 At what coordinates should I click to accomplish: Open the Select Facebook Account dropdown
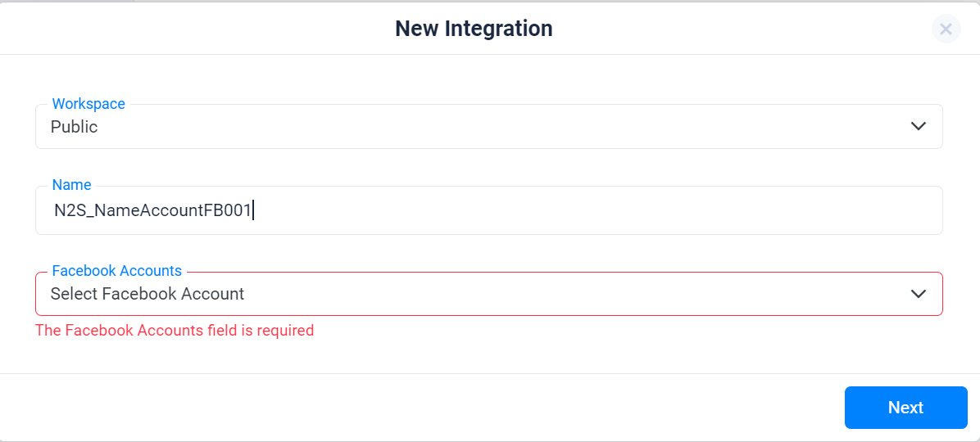pyautogui.click(x=488, y=293)
